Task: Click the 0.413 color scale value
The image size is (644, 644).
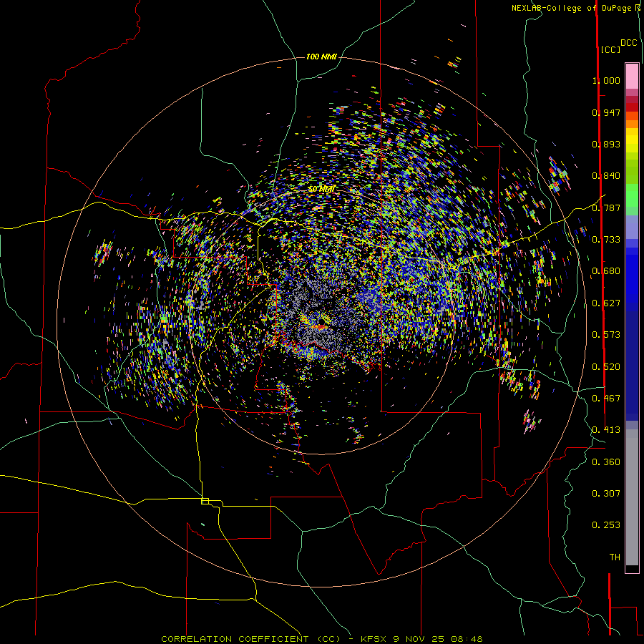Action: pyautogui.click(x=606, y=430)
